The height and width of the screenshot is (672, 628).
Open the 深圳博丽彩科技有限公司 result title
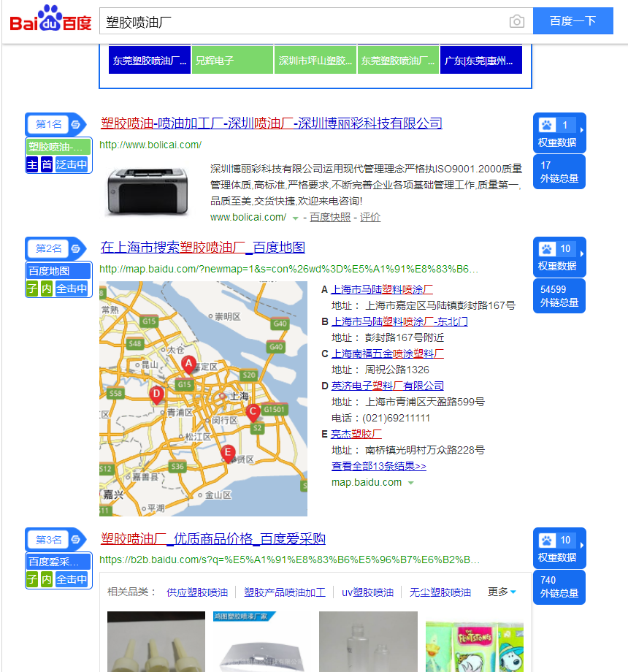point(271,123)
